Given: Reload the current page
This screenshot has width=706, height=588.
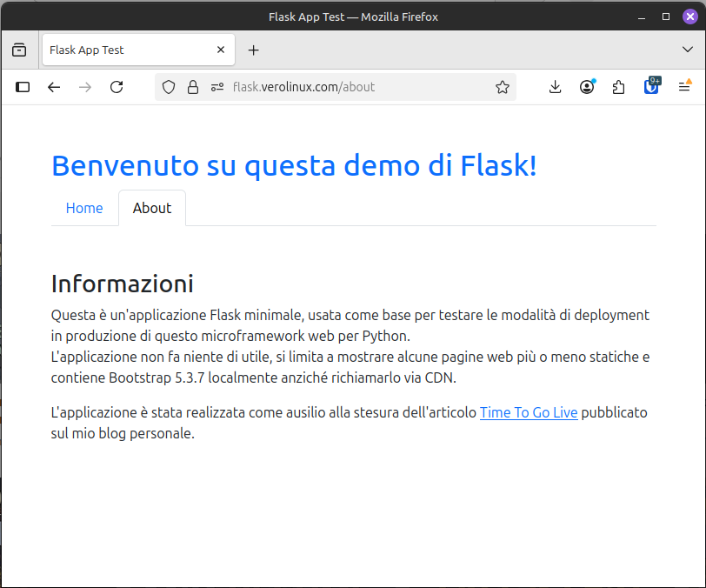Looking at the screenshot, I should [x=117, y=87].
